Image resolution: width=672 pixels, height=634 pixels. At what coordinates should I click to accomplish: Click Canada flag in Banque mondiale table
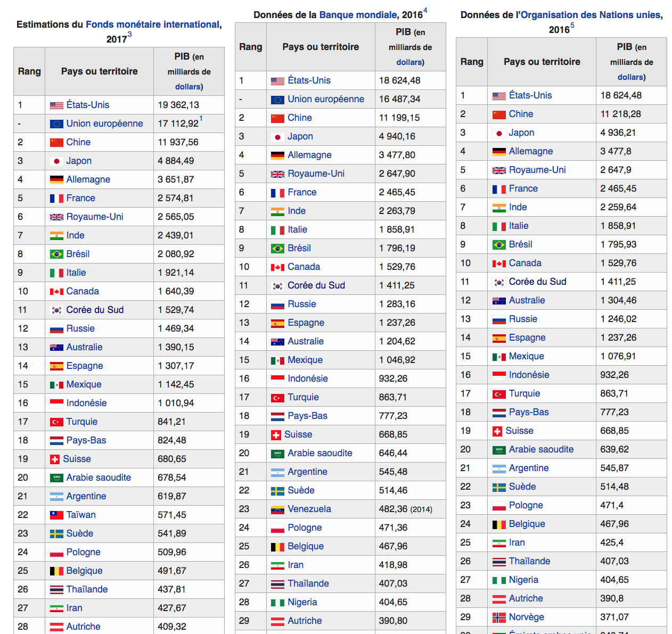277,267
